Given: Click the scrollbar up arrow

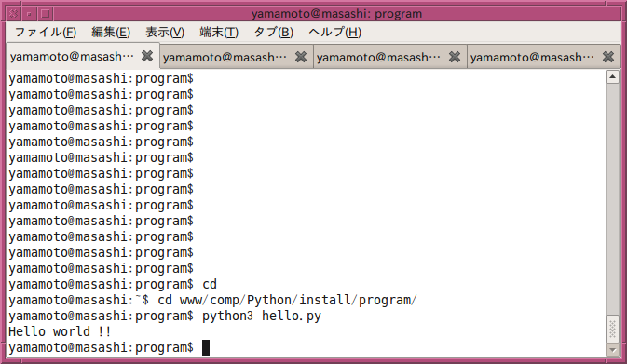Looking at the screenshot, I should [612, 76].
